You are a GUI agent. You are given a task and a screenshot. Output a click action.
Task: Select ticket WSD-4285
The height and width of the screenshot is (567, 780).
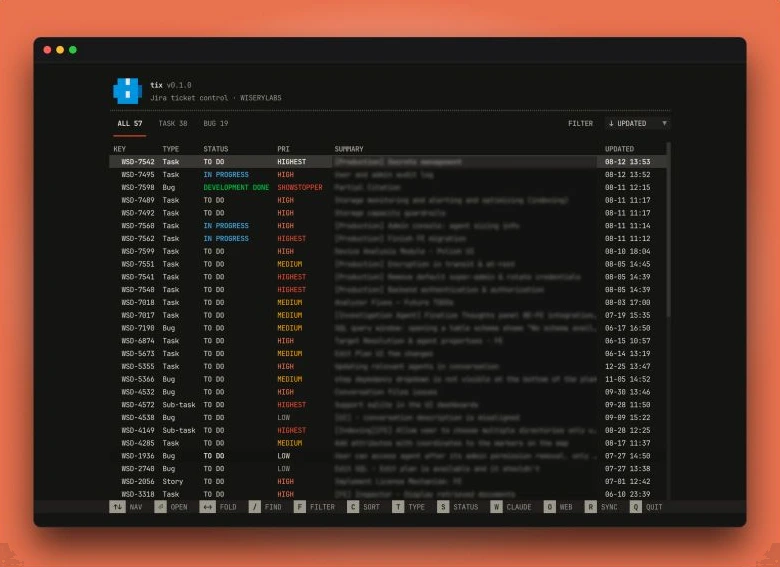(x=388, y=443)
